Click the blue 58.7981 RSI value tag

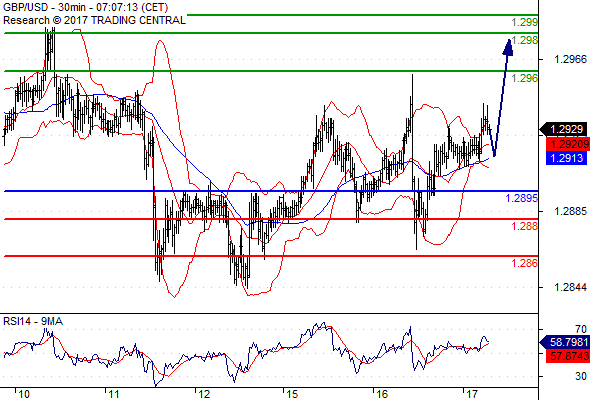565,342
